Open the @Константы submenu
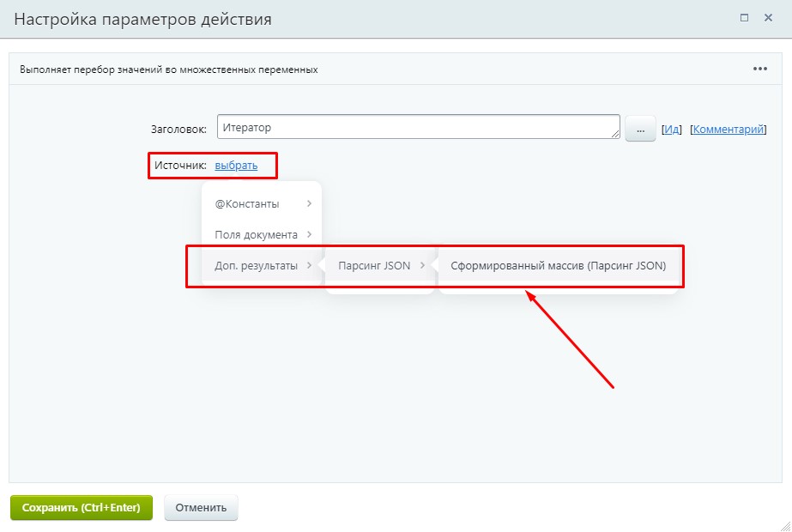The height and width of the screenshot is (532, 792). click(x=261, y=203)
